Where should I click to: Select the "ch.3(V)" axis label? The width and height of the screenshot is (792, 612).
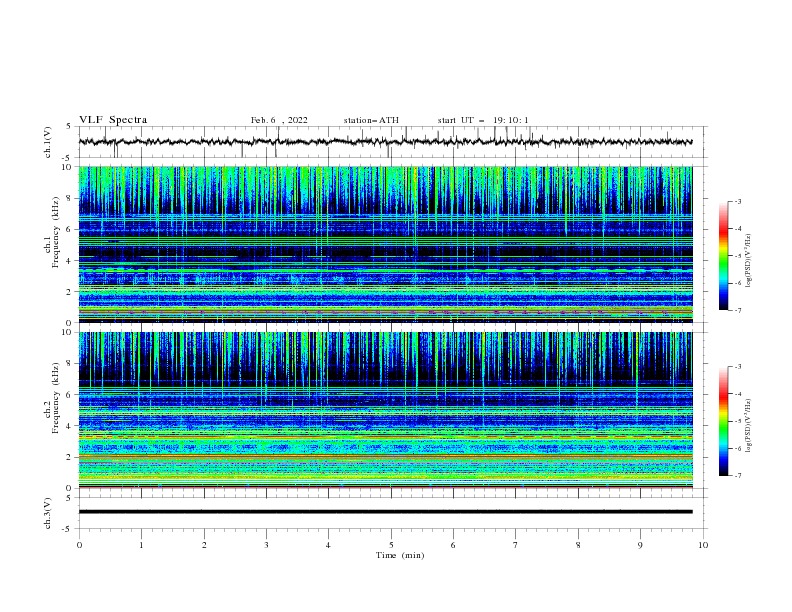pyautogui.click(x=48, y=514)
